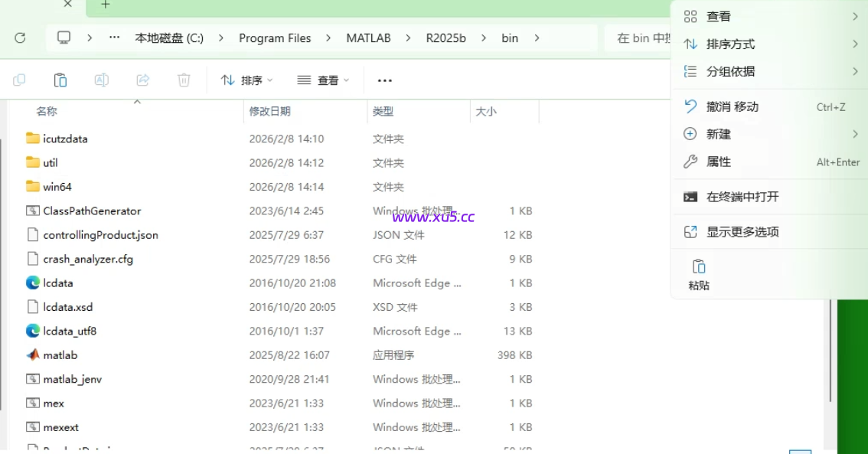The image size is (868, 454).
Task: Click the Share icon in the toolbar
Action: 142,79
